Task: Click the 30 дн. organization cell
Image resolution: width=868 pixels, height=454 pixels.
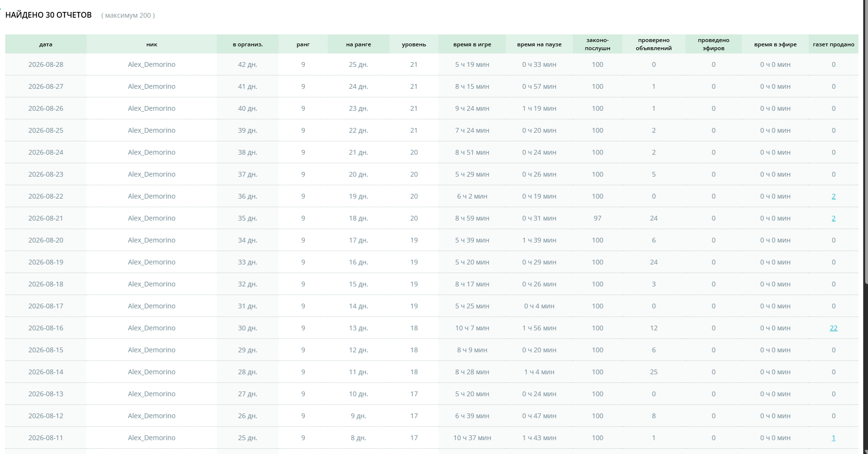Action: pyautogui.click(x=247, y=328)
